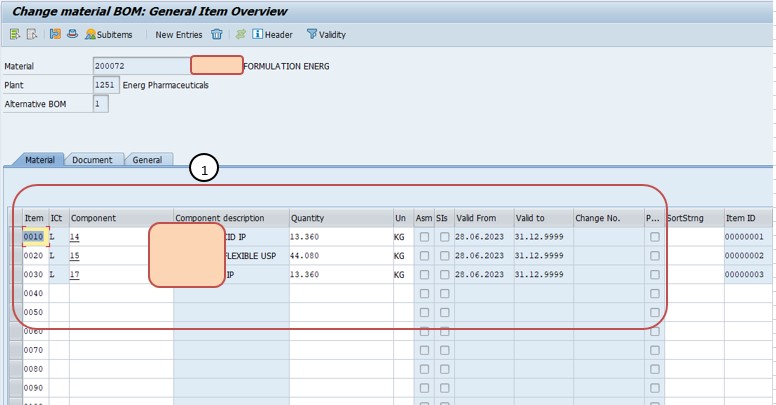The height and width of the screenshot is (405, 776).
Task: Click the SortStrng column header
Action: pyautogui.click(x=694, y=218)
